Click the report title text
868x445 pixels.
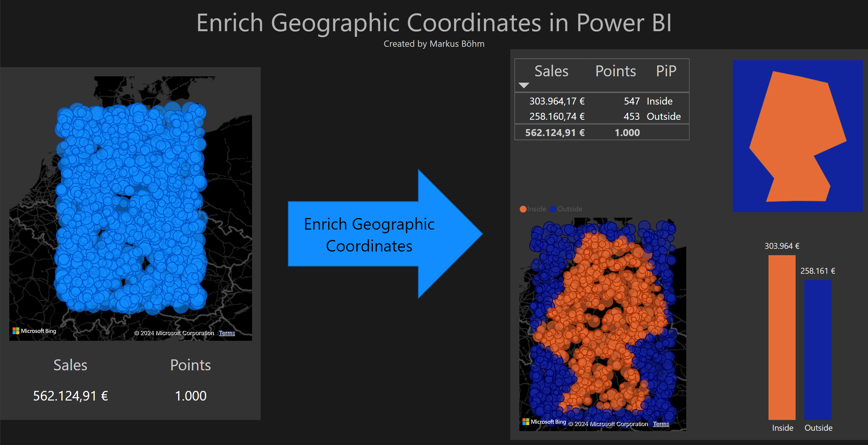434,23
